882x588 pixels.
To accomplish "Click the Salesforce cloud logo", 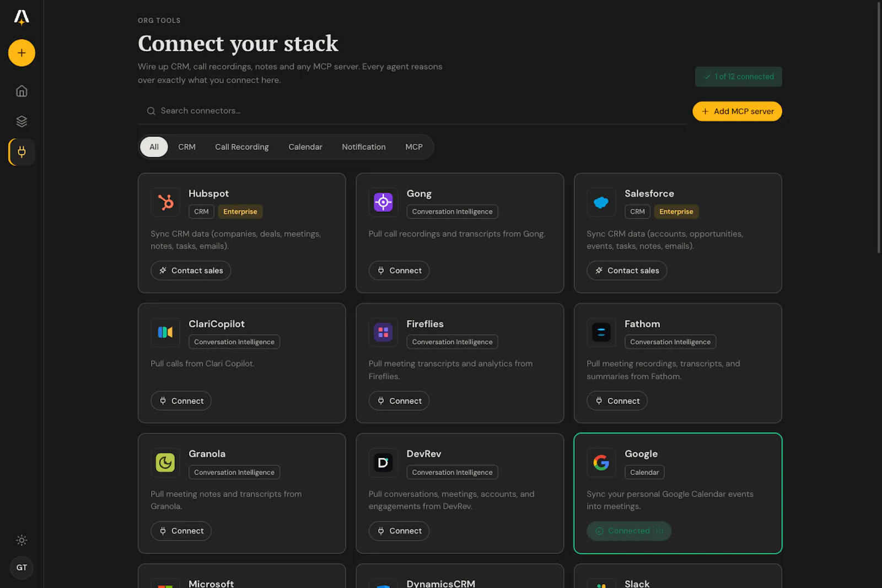I will pos(601,202).
